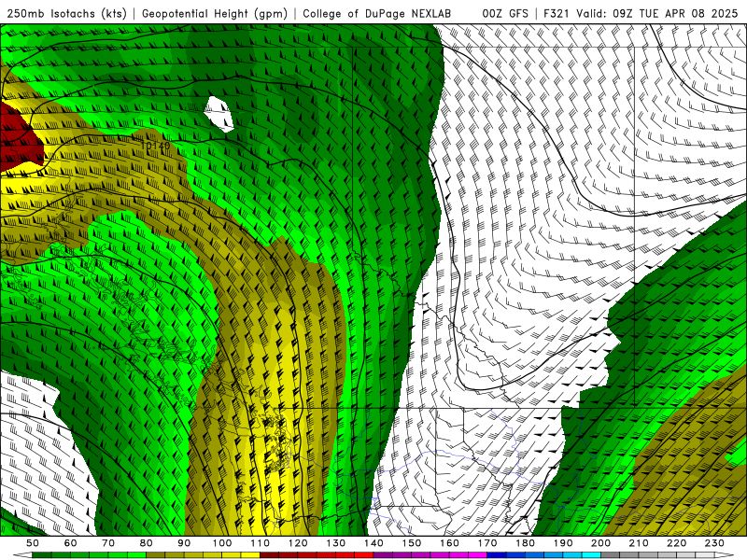Click the small white hole inside the green isotach area
747x560 pixels.
[x=219, y=114]
